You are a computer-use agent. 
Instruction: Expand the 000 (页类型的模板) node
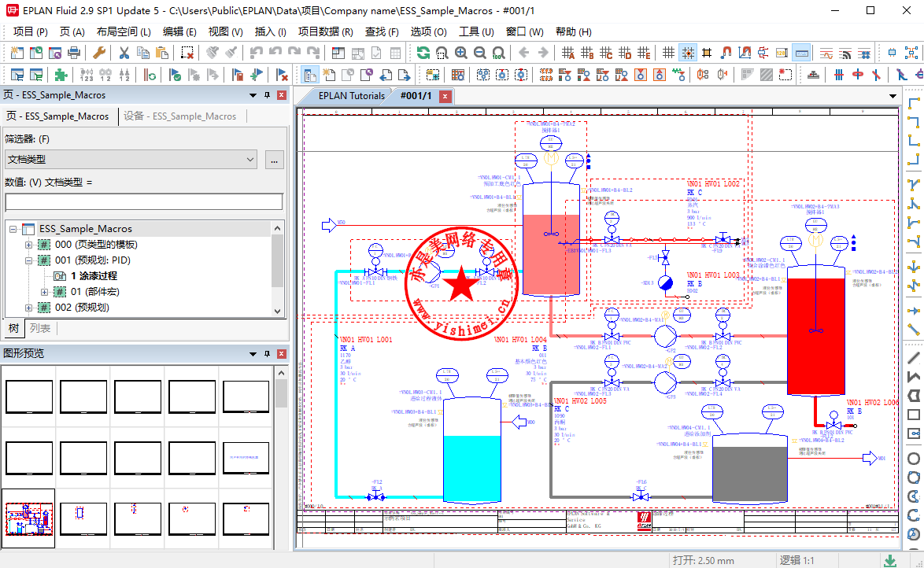[28, 245]
